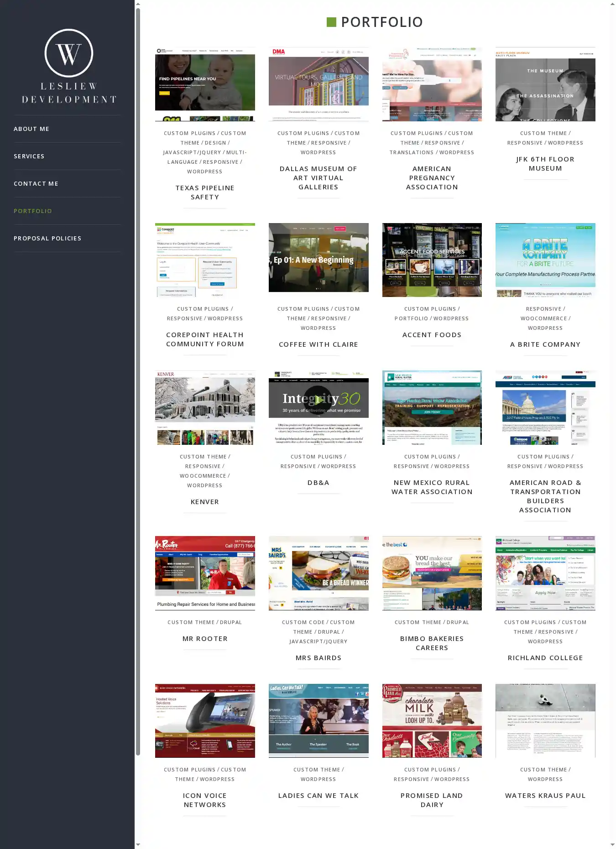Click the Leslie W Development logo
This screenshot has height=849, width=616.
69,66
